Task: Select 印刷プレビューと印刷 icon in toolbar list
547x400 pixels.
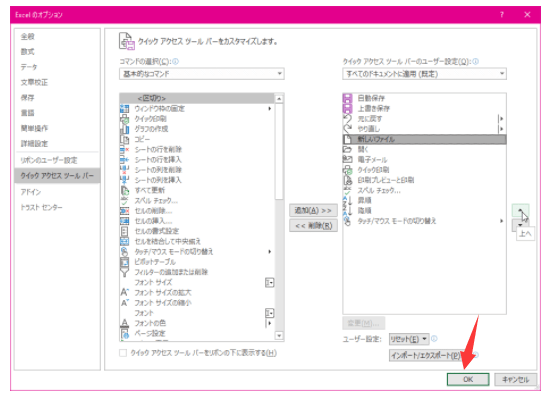Action: pos(347,180)
